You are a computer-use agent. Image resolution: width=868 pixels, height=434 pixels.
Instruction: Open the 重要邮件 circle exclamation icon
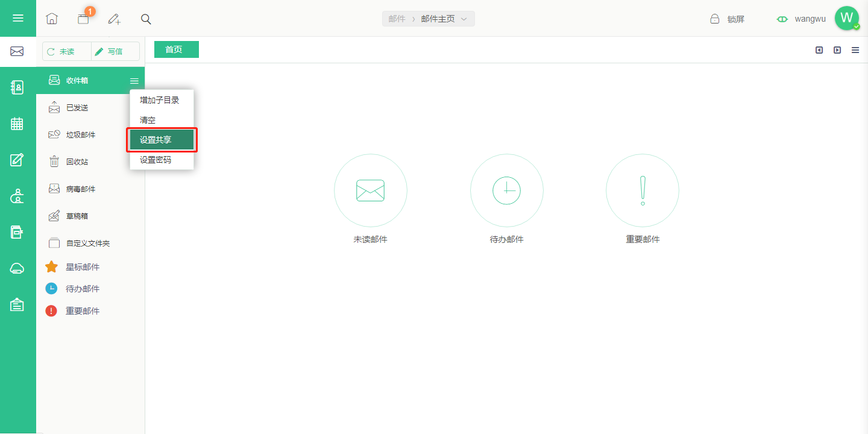click(x=643, y=190)
